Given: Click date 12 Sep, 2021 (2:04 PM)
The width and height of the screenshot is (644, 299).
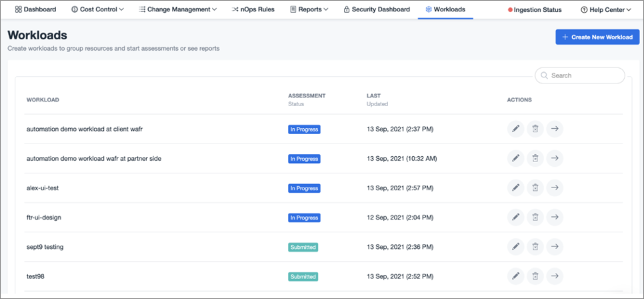Looking at the screenshot, I should click(400, 218).
